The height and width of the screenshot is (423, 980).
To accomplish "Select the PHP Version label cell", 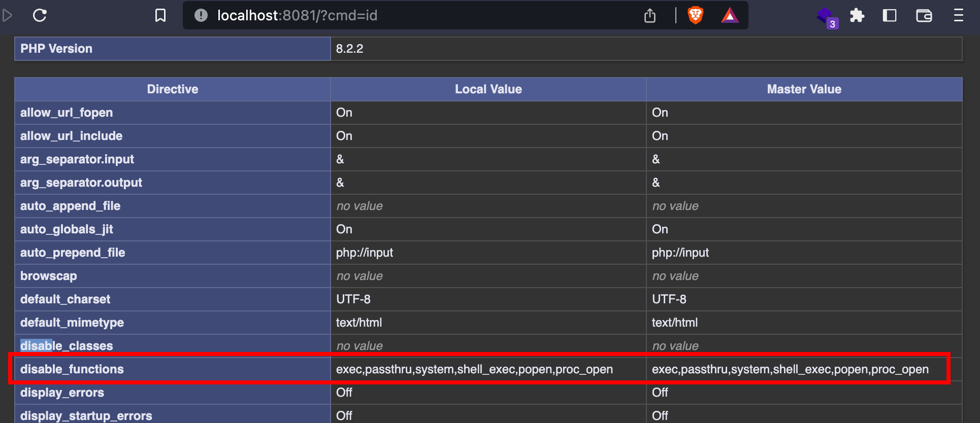I will click(173, 49).
